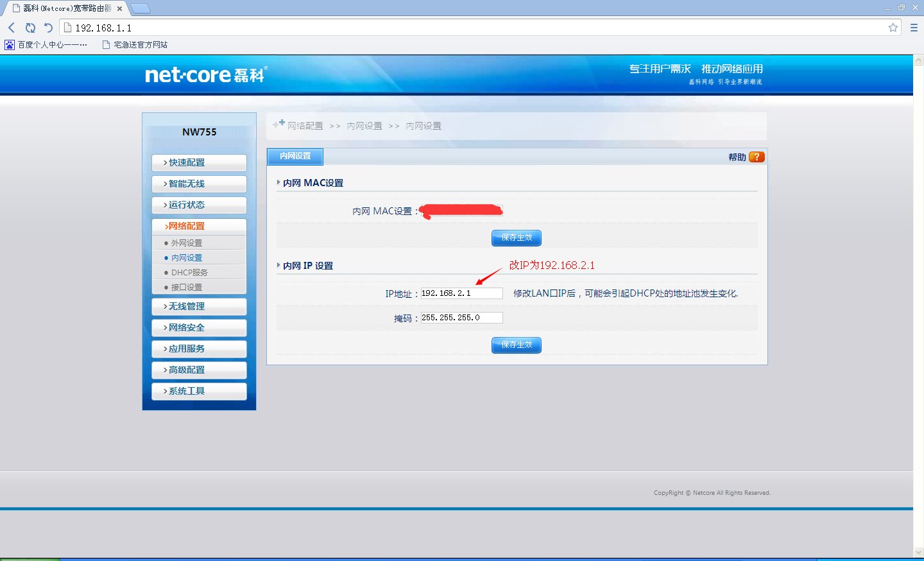Screen dimensions: 924x561
Task: Bookmark this page with the star icon
Action: [893, 28]
